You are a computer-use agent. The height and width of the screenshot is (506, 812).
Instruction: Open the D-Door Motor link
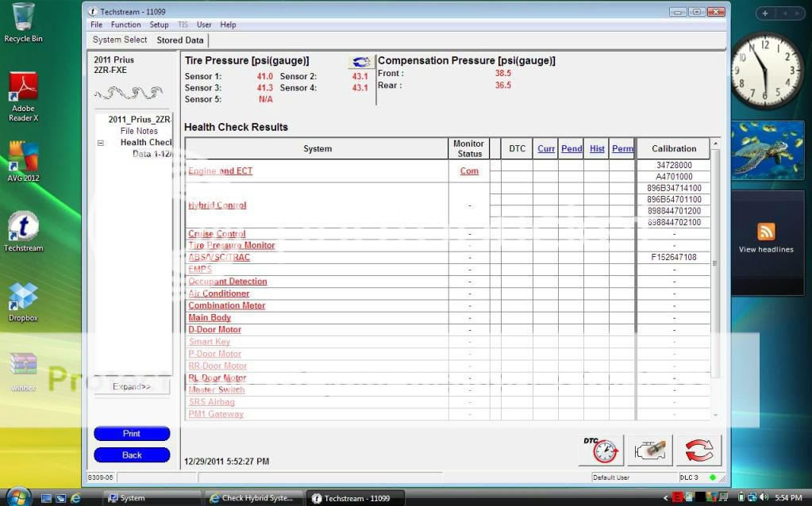click(x=214, y=330)
